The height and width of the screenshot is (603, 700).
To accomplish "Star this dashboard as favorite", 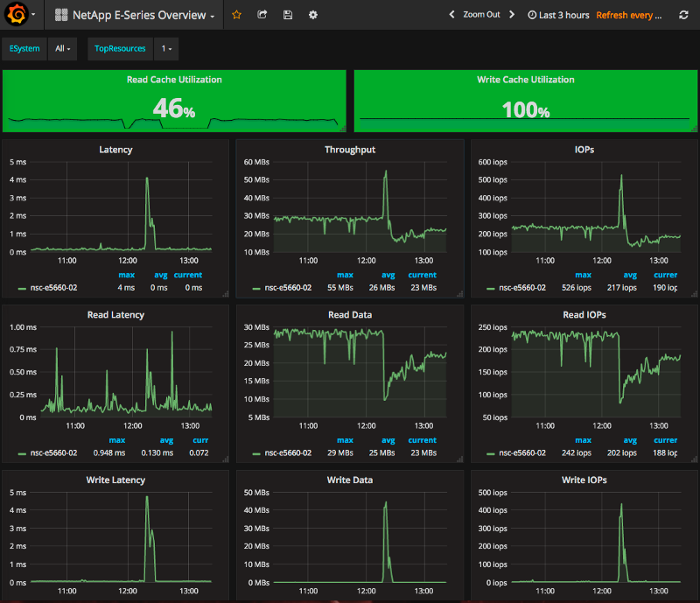I will [x=236, y=15].
